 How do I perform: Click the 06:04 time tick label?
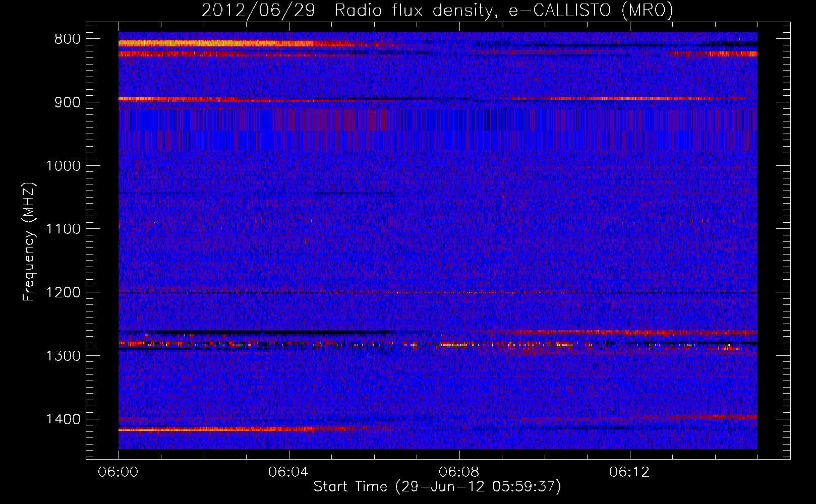click(x=288, y=472)
